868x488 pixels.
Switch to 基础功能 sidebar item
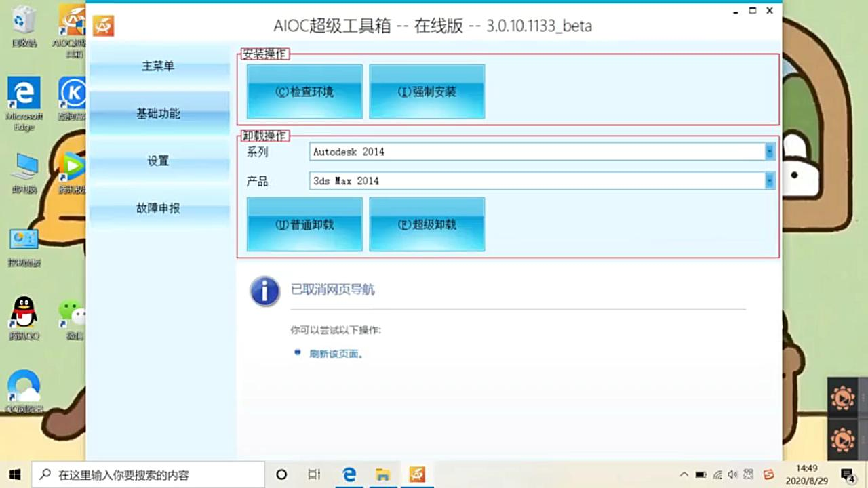159,114
